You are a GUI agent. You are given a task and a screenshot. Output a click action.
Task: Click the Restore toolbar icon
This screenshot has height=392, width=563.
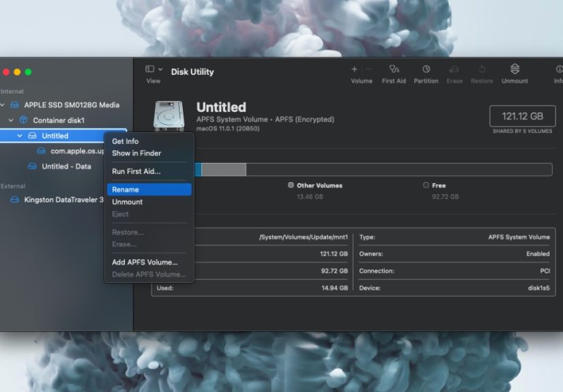tap(482, 69)
